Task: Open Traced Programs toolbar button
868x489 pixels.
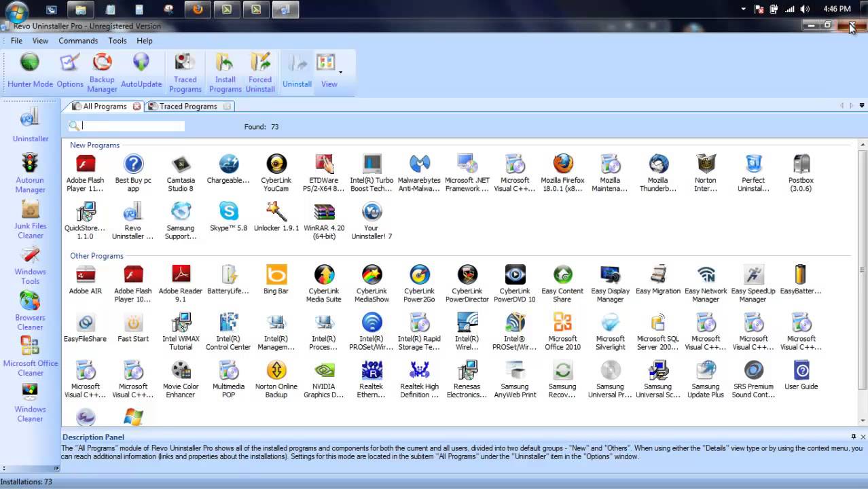Action: 185,73
